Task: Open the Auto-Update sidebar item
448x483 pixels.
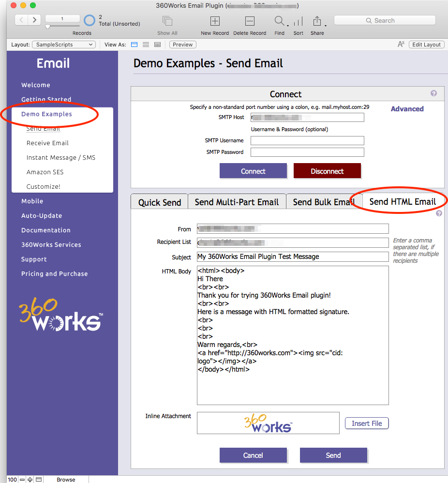Action: click(x=42, y=216)
